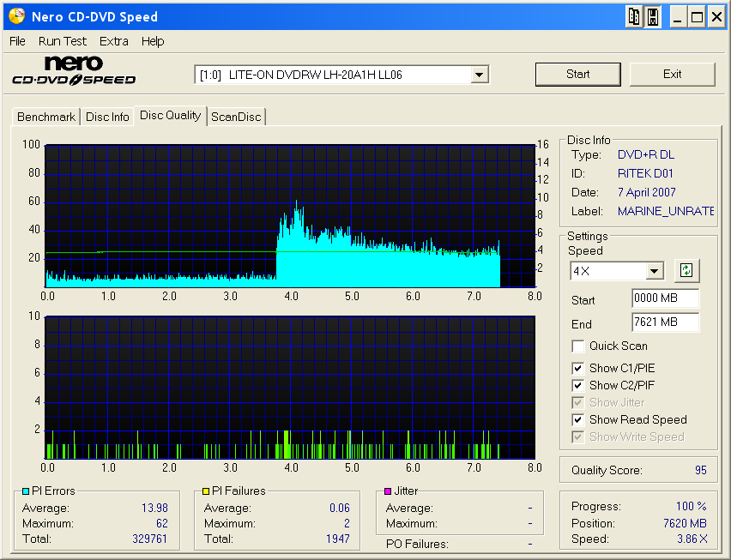This screenshot has height=560, width=731.
Task: Uncheck Show C2/PIF option
Action: [x=577, y=385]
